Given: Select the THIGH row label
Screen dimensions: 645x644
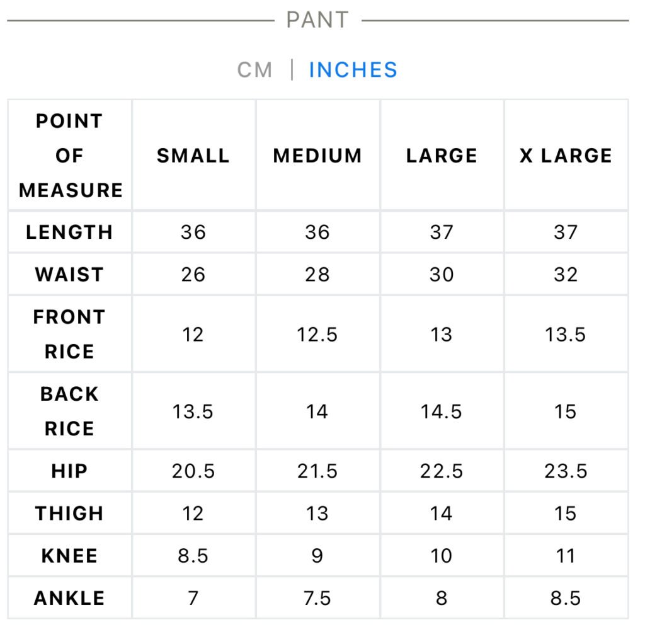Looking at the screenshot, I should tap(69, 514).
